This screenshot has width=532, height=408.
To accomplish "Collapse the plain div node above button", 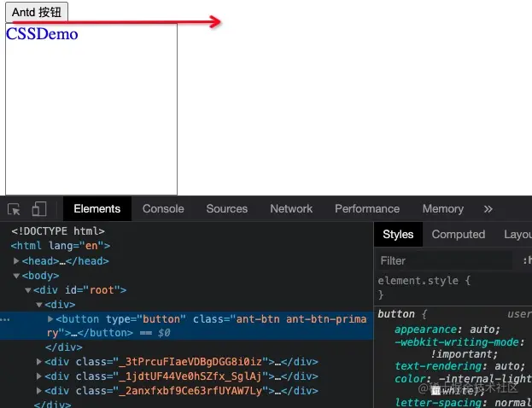I will coord(39,305).
